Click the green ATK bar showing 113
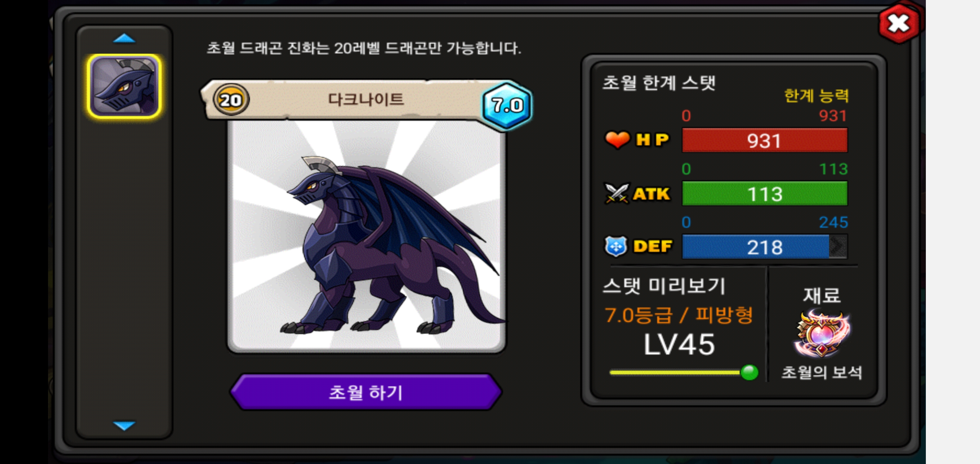Image resolution: width=980 pixels, height=464 pixels. (x=765, y=194)
